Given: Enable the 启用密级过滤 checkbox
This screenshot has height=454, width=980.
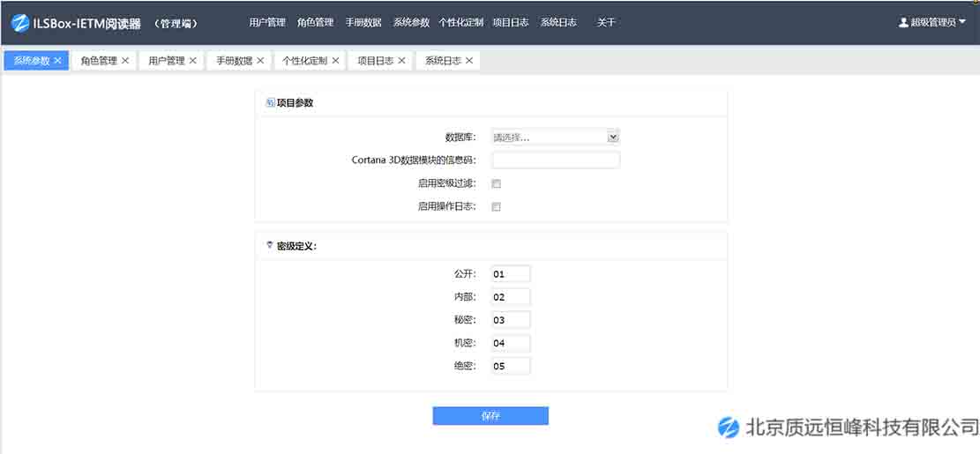Looking at the screenshot, I should 497,183.
